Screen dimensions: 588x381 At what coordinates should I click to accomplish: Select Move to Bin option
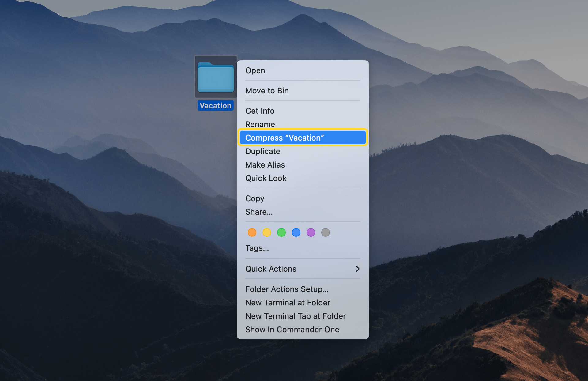pyautogui.click(x=266, y=90)
